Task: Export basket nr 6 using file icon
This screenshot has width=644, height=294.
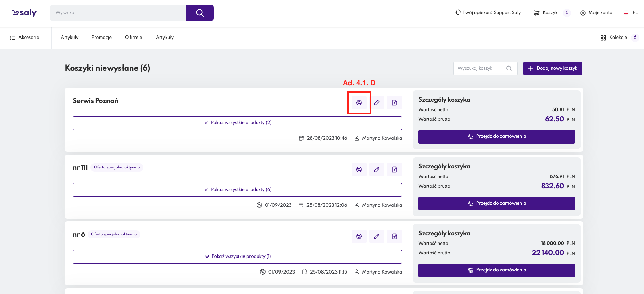Action: 395,236
